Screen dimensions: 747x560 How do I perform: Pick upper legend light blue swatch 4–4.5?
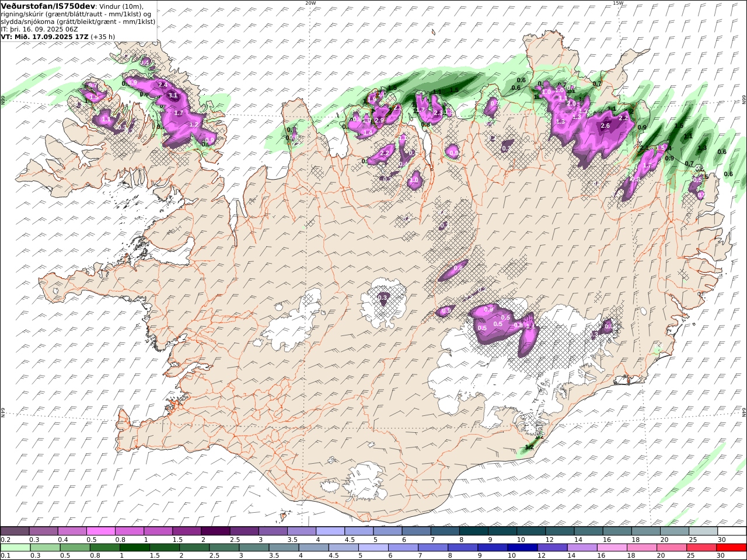click(330, 531)
